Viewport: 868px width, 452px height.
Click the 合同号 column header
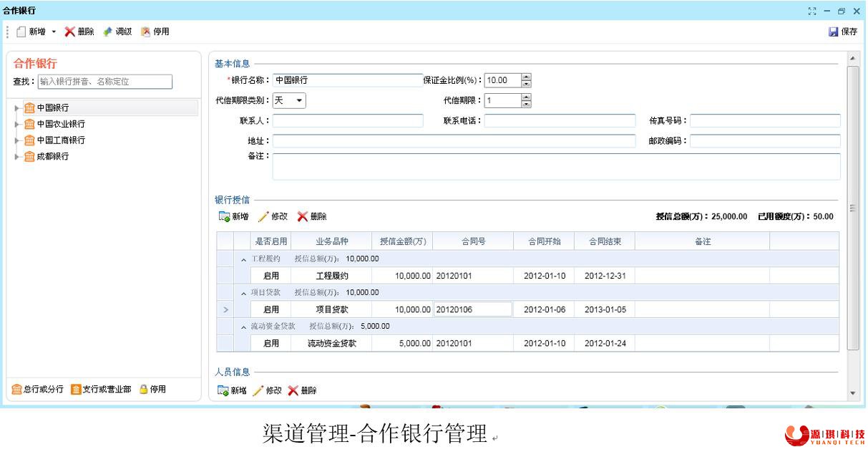[x=473, y=242]
